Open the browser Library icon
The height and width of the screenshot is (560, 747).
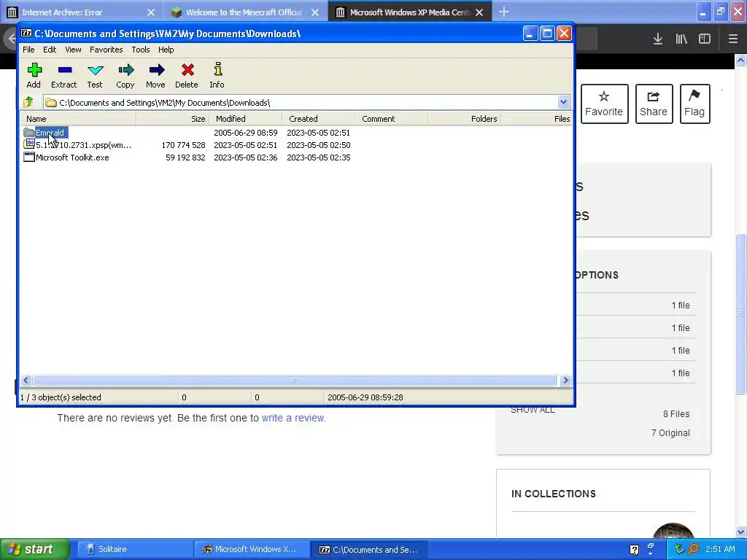[x=681, y=39]
